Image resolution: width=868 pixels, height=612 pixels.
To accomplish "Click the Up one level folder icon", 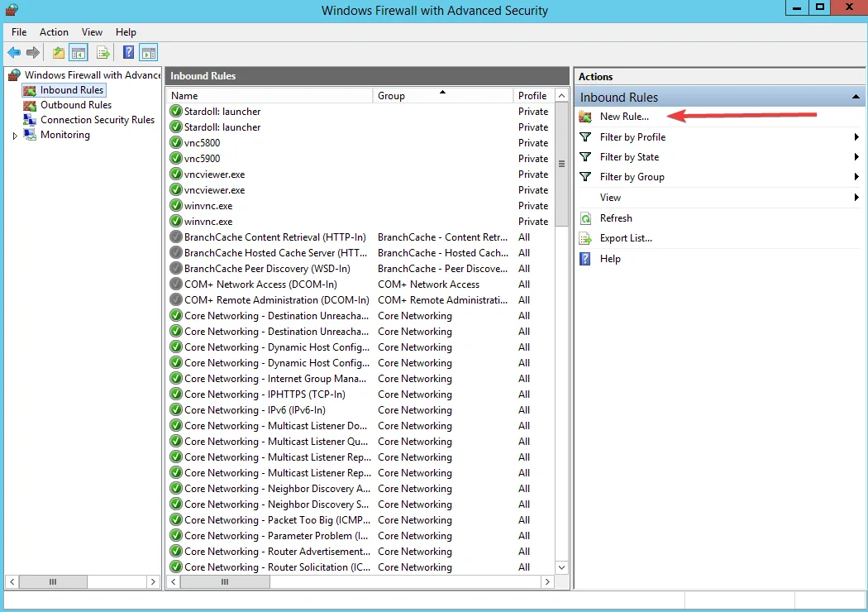I will pyautogui.click(x=58, y=53).
